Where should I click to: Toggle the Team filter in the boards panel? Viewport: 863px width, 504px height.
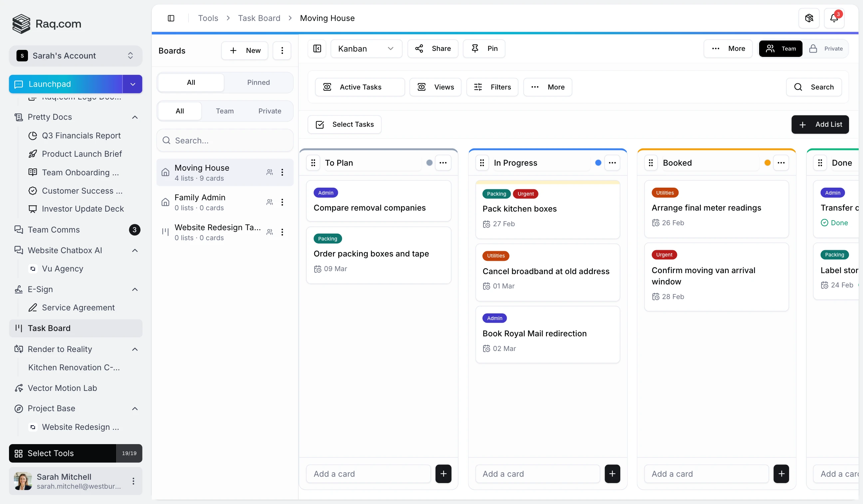[225, 111]
